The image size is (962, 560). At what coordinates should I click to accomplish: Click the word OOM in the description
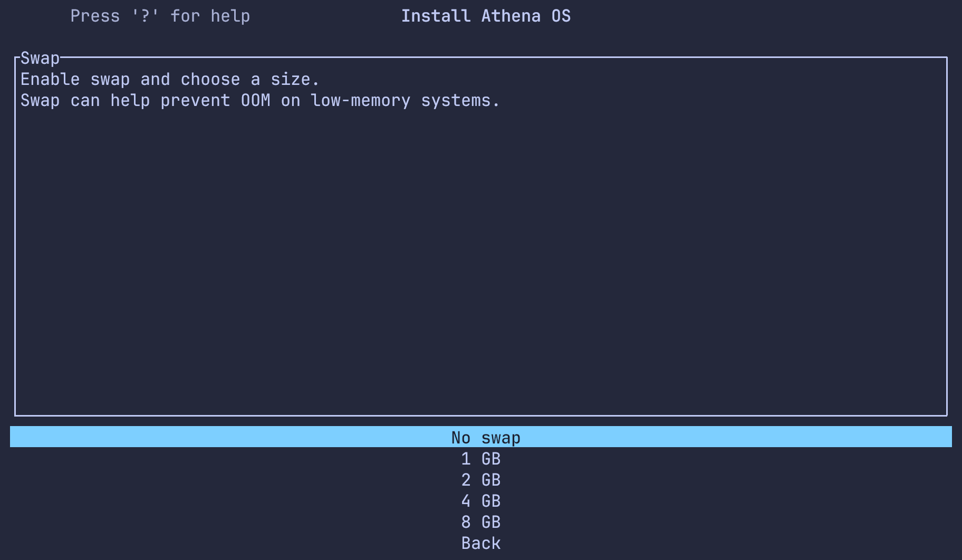[x=255, y=100]
